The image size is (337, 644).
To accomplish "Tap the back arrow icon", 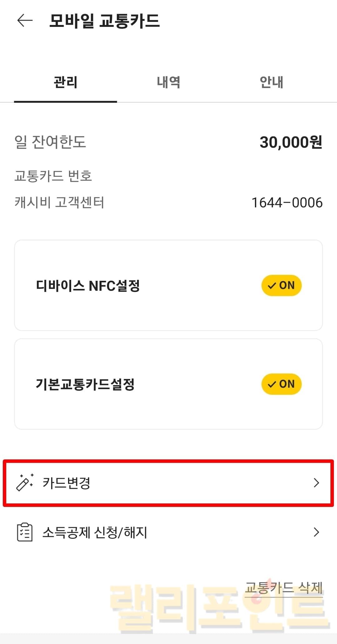I will point(25,21).
